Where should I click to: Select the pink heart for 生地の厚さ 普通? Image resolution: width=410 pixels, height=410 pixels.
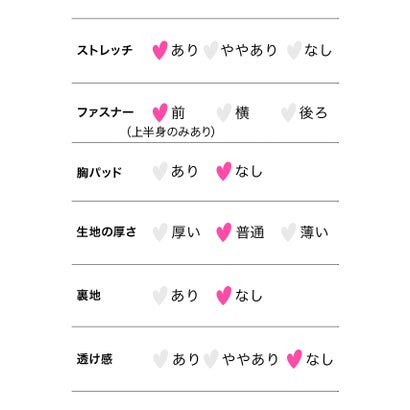point(224,232)
